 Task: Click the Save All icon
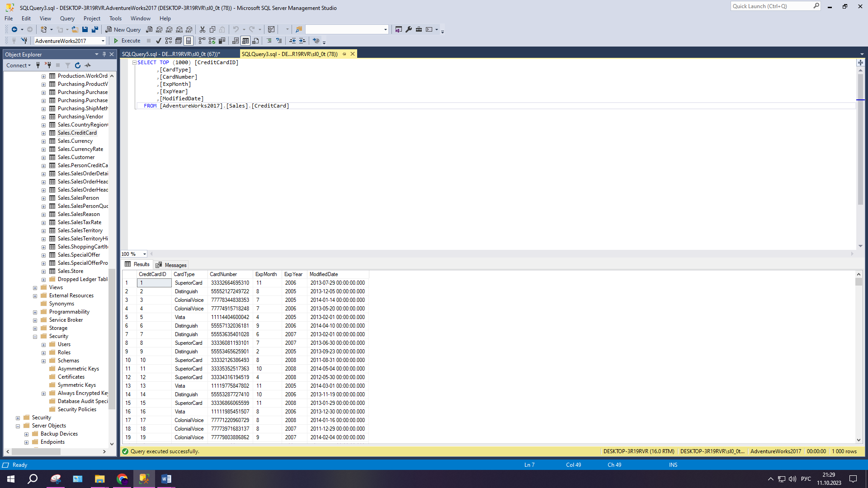point(95,29)
